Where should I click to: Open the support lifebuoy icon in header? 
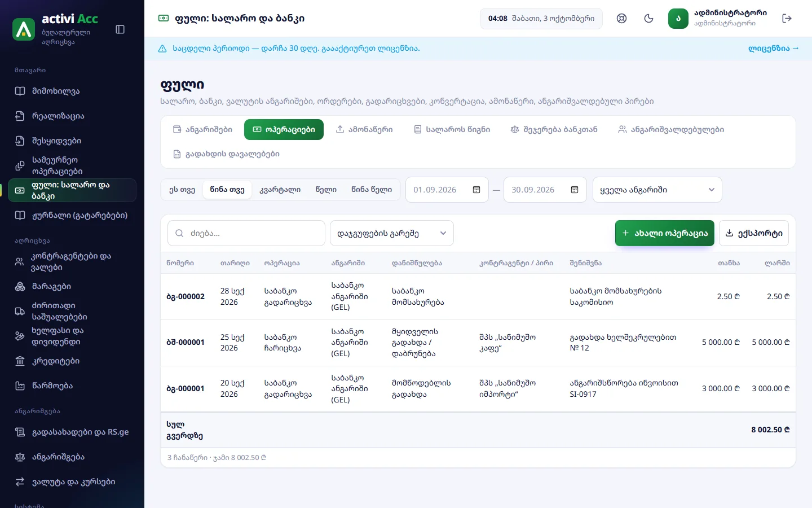coord(621,19)
